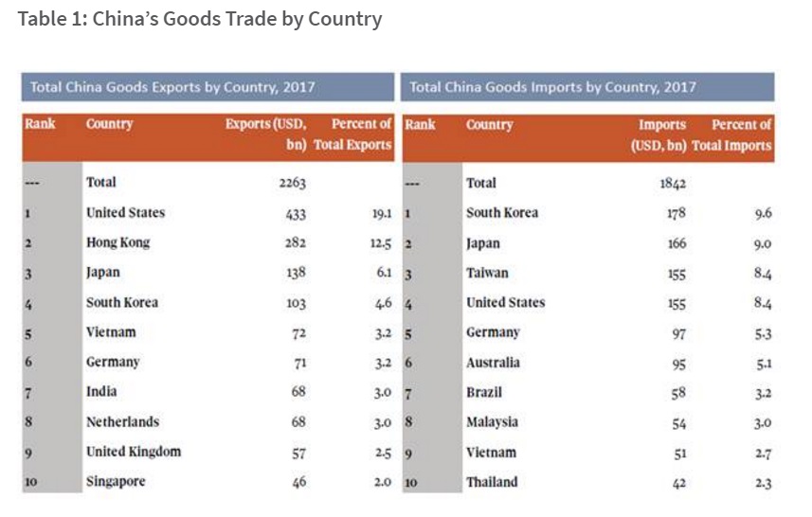Click the "Table 1: China's Goods Trade by Country" title
Viewport: 812px width, 517px height.
pos(200,20)
